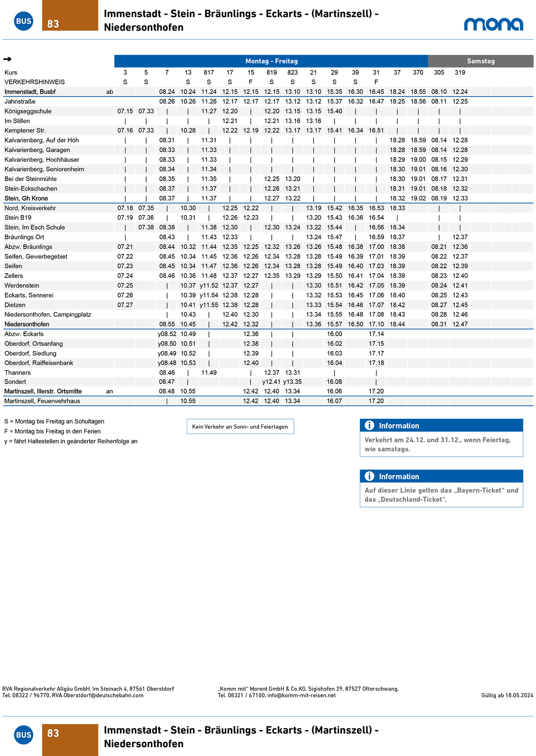536x756 pixels.
Task: Select the Montag - Freitag header
Action: click(x=271, y=61)
